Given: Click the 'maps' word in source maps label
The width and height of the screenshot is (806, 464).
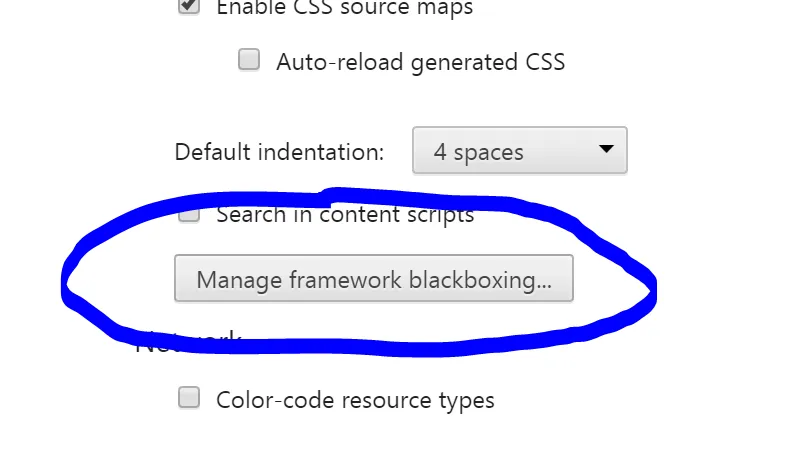Looking at the screenshot, I should (x=446, y=8).
